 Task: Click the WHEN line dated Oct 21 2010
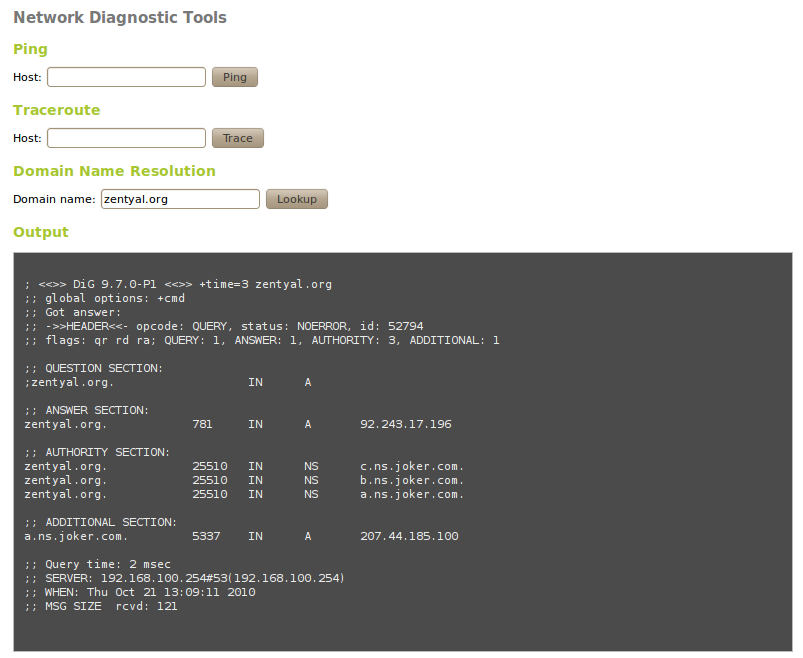click(x=140, y=592)
